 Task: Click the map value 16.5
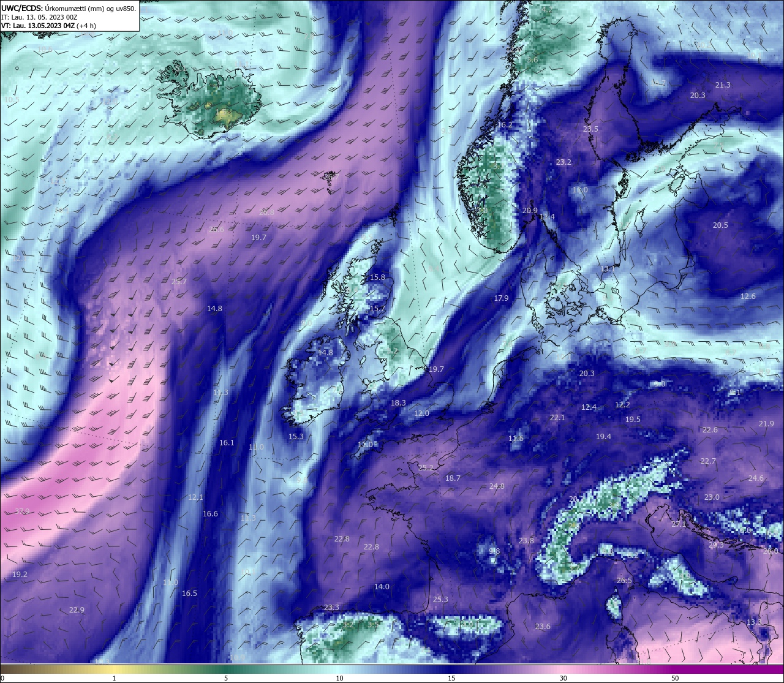point(189,594)
